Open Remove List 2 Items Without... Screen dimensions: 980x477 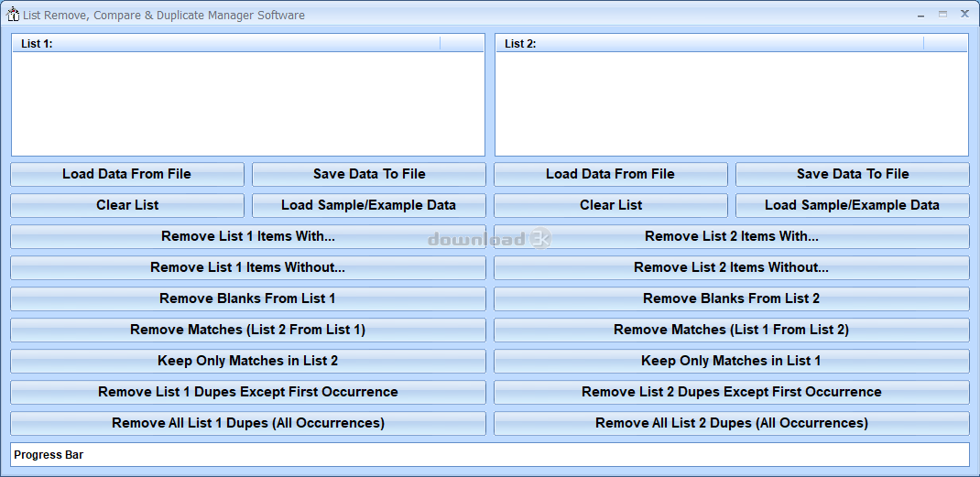pyautogui.click(x=732, y=267)
